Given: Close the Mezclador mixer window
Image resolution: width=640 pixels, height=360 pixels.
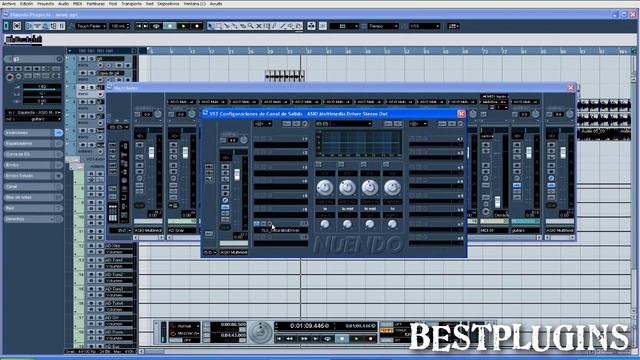Looking at the screenshot, I should 571,87.
